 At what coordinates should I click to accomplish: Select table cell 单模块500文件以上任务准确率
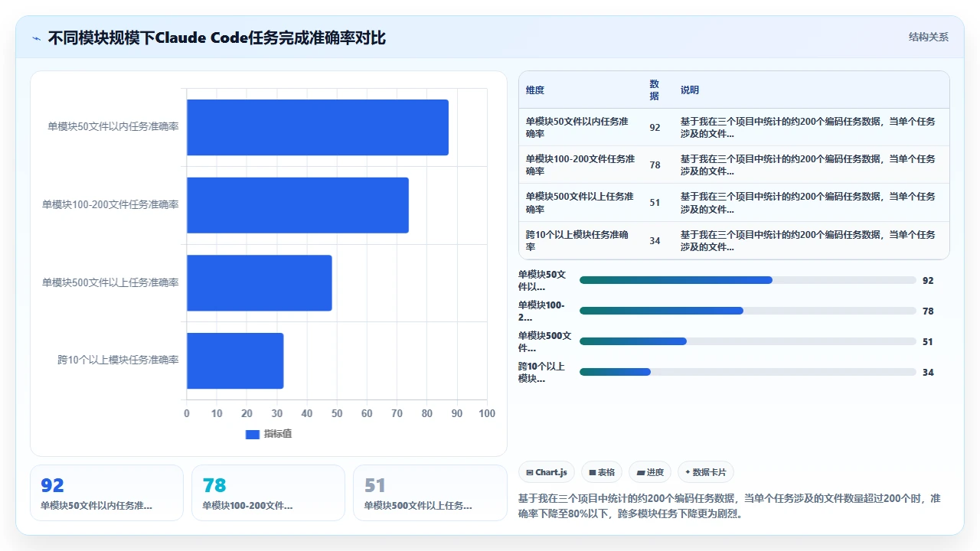[580, 203]
